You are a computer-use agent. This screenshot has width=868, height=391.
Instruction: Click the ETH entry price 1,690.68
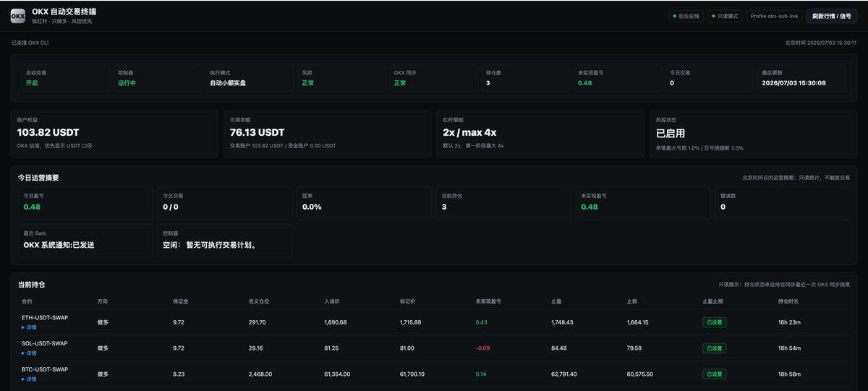[336, 322]
